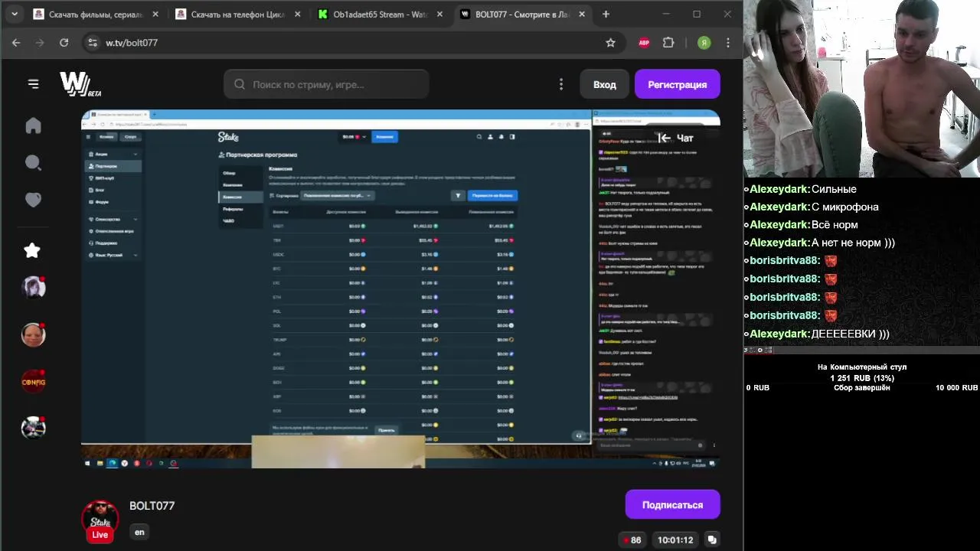Open the sidebar search icon
The image size is (980, 551).
coord(33,162)
